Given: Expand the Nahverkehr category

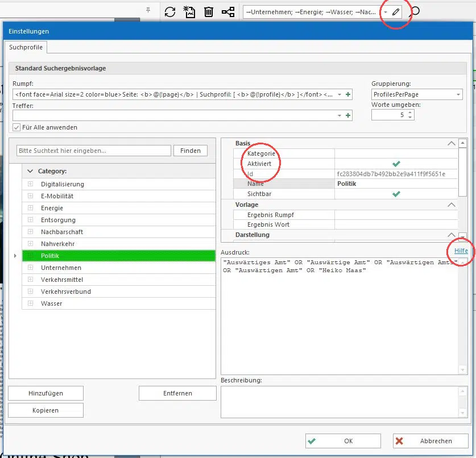Looking at the screenshot, I should coord(30,244).
